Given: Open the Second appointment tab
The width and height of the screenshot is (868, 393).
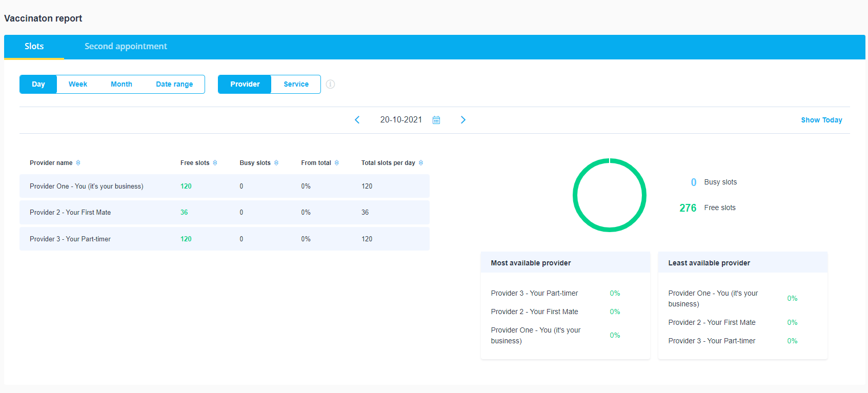Looking at the screenshot, I should point(126,47).
